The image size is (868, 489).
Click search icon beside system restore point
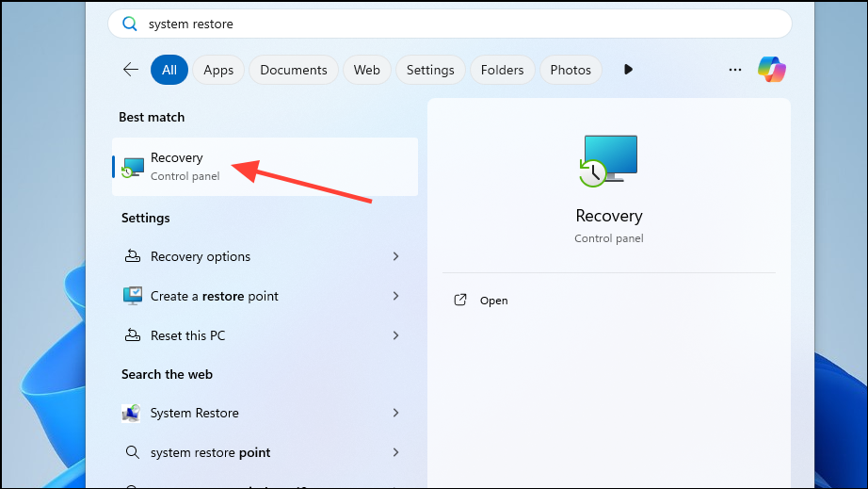(133, 452)
